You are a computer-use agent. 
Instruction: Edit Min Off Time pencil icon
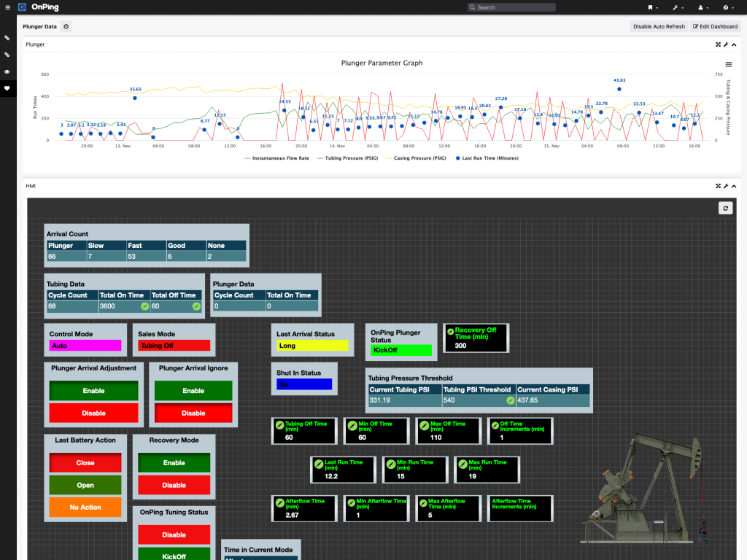tap(352, 425)
